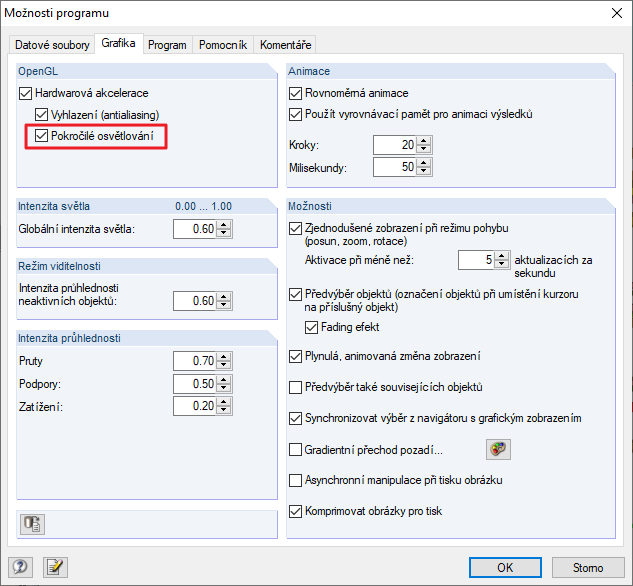Decrease Pruty transparency value
This screenshot has width=633, height=586.
tap(224, 364)
